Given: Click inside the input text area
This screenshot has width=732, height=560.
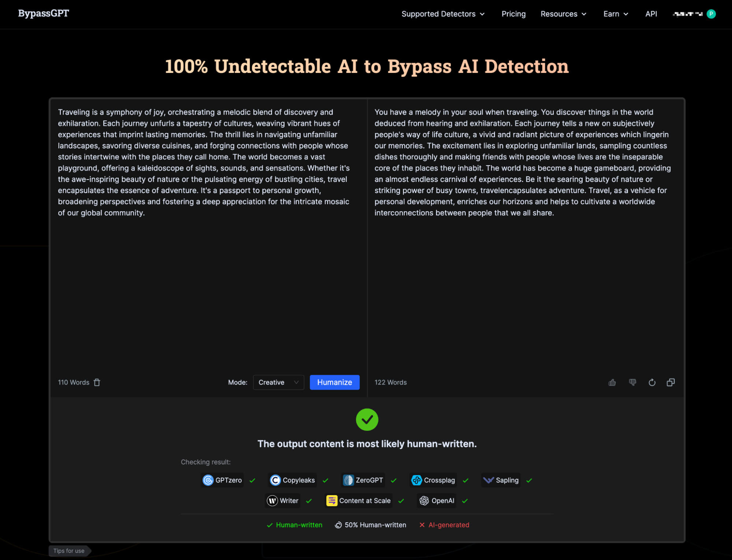Looking at the screenshot, I should click(208, 234).
